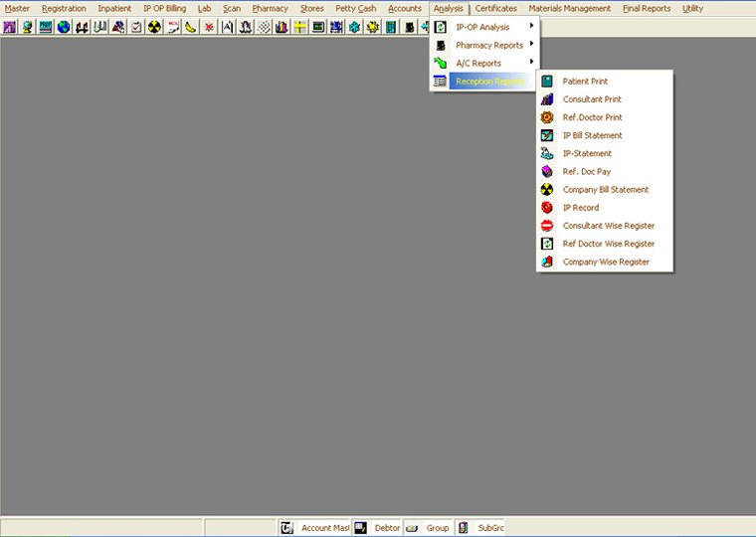756x537 pixels.
Task: Click the yellow cross toolbar icon
Action: coord(299,27)
